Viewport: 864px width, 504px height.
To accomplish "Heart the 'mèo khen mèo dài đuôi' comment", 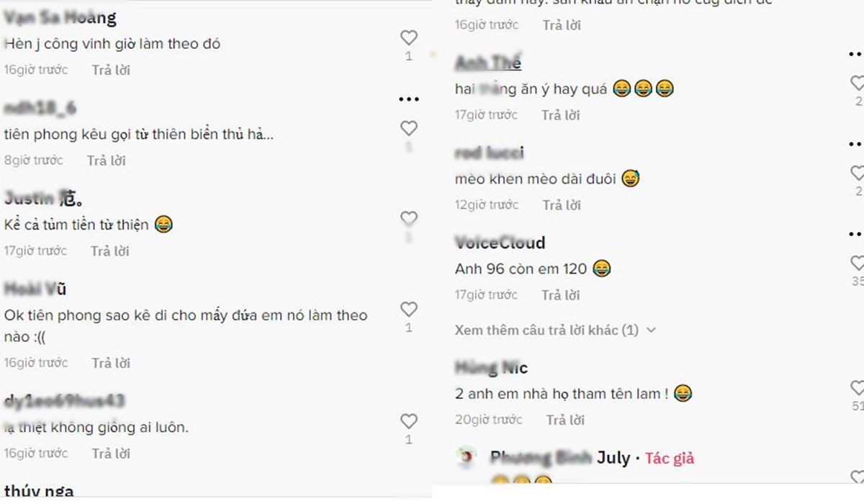I will click(x=857, y=173).
